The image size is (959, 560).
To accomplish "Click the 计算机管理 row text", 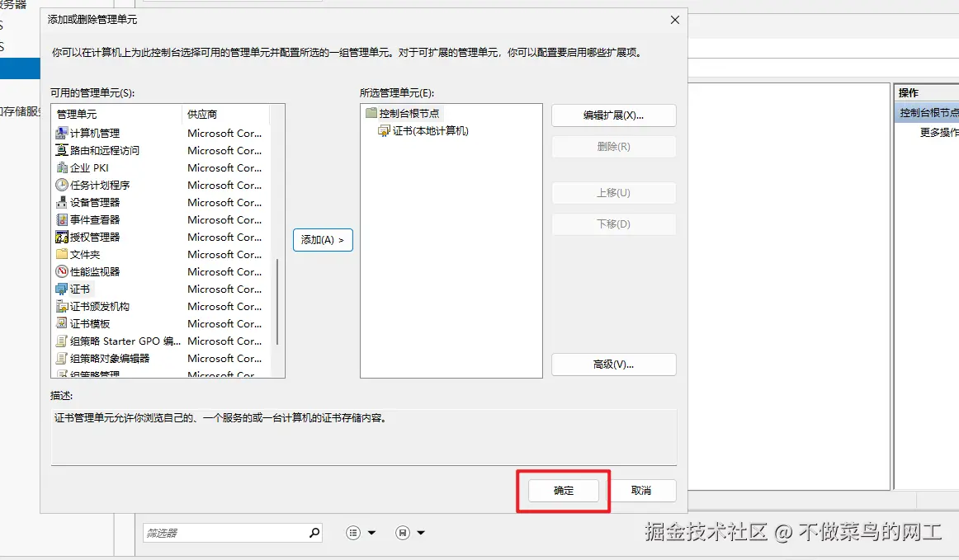I will pos(95,133).
